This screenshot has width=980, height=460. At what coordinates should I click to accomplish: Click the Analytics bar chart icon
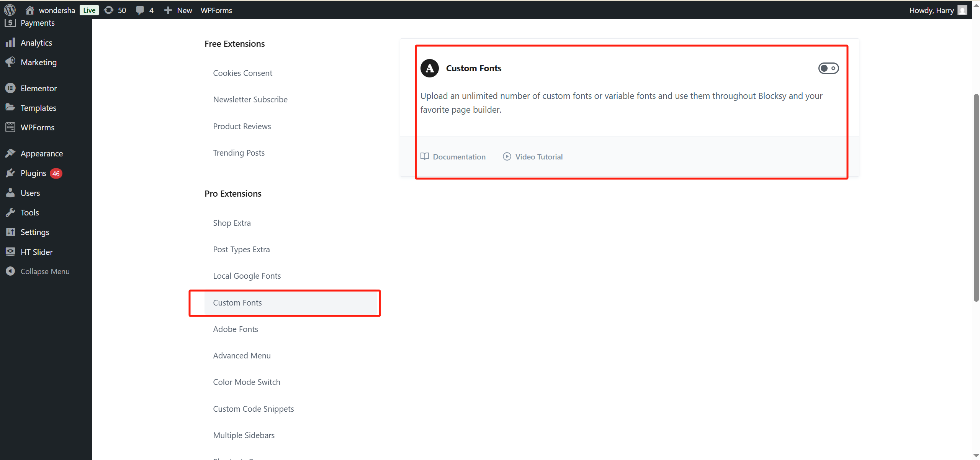point(10,43)
